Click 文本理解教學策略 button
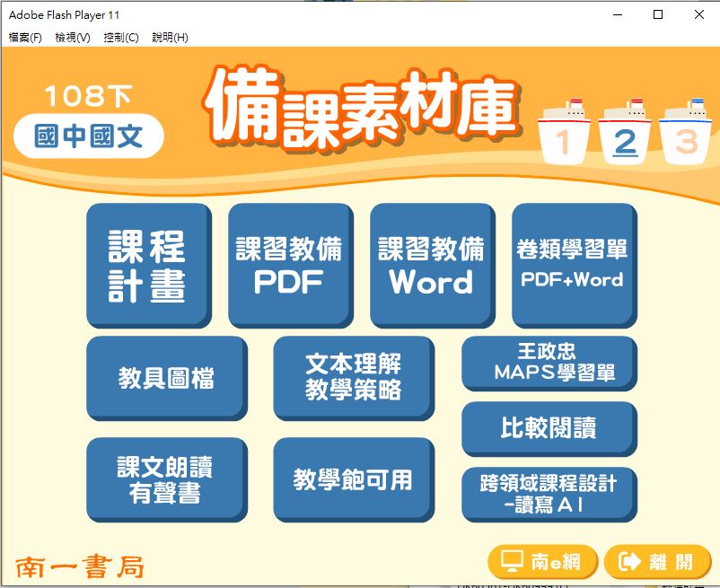Image resolution: width=720 pixels, height=588 pixels. tap(353, 377)
